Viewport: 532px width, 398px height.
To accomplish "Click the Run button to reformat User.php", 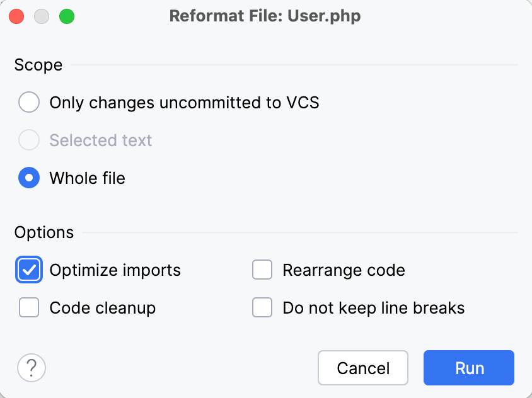I will pyautogui.click(x=468, y=368).
